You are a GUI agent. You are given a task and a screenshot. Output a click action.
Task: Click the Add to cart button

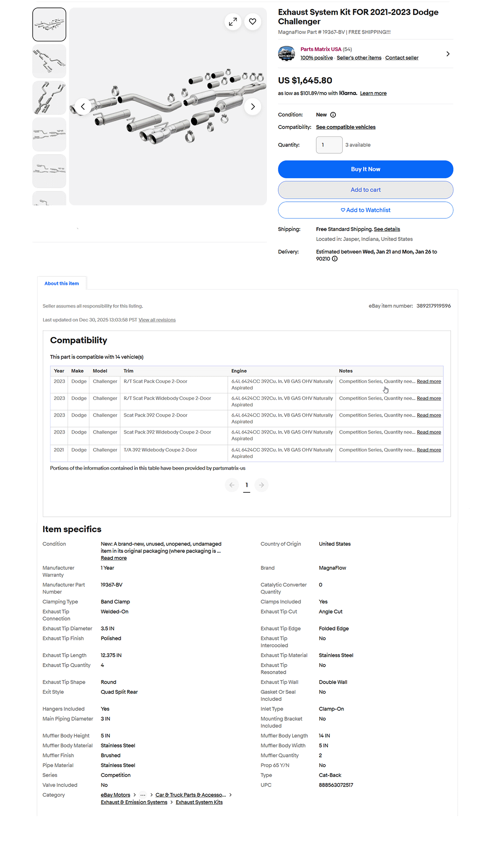tap(365, 190)
